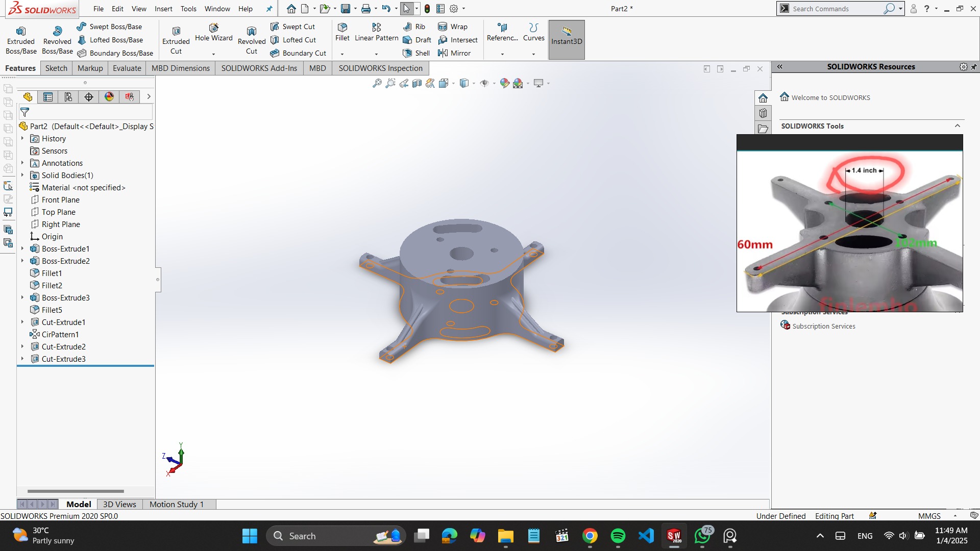
Task: Click the taskbar Search box
Action: click(336, 536)
